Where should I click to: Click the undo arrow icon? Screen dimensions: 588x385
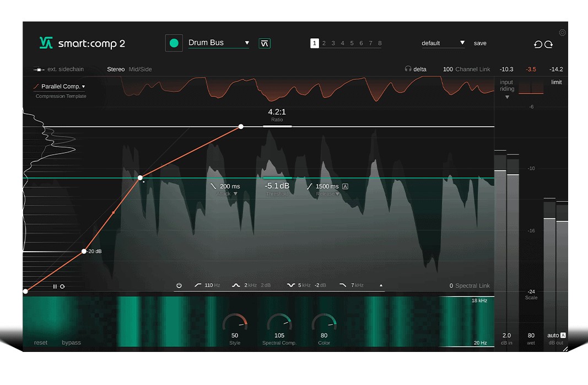[x=538, y=44]
